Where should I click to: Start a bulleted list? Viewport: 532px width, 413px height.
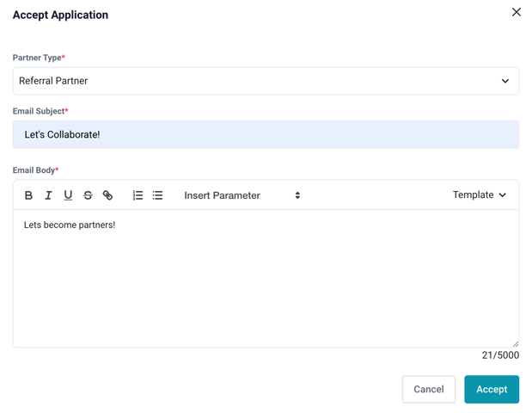click(x=157, y=195)
